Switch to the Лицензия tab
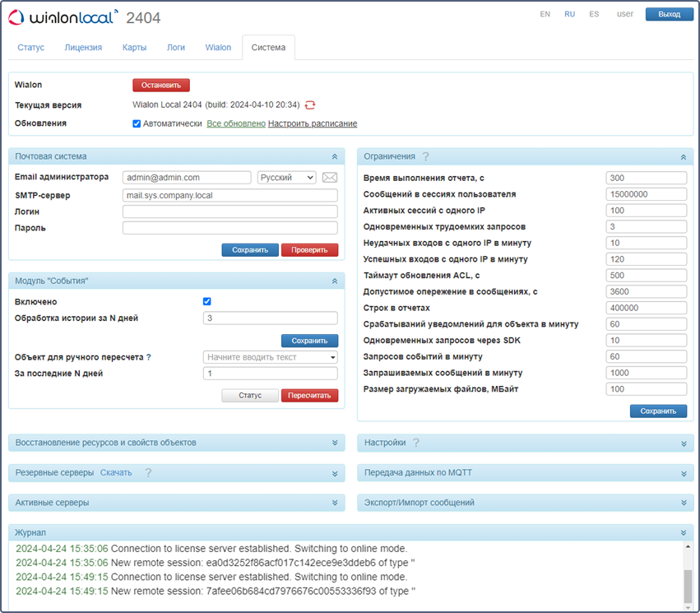 (83, 48)
